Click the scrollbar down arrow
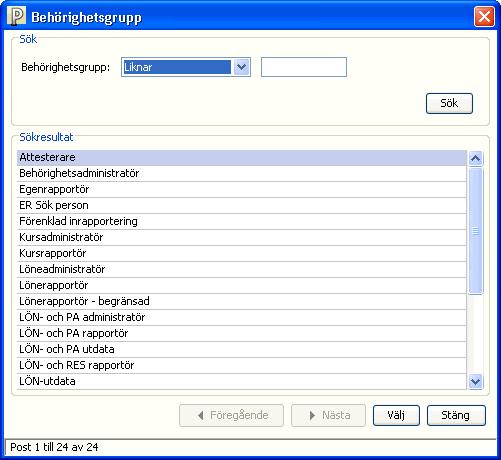Viewport: 501px width, 460px height. [475, 381]
